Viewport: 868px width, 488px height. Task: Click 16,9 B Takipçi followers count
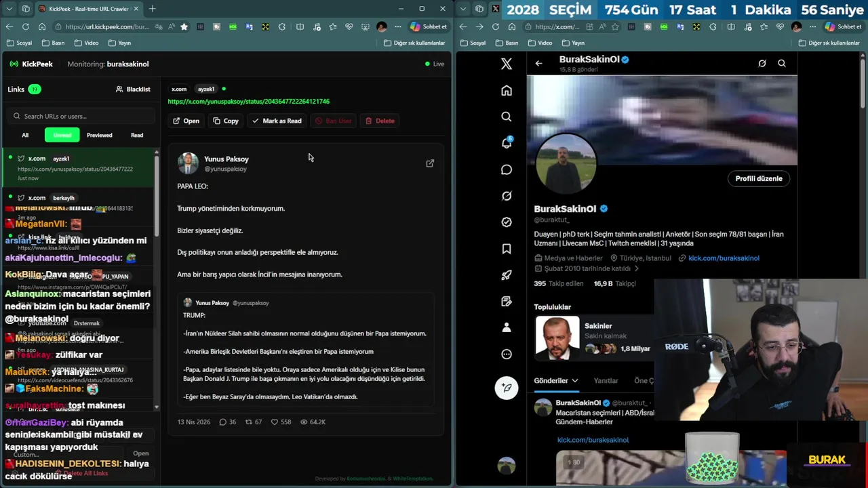click(615, 283)
